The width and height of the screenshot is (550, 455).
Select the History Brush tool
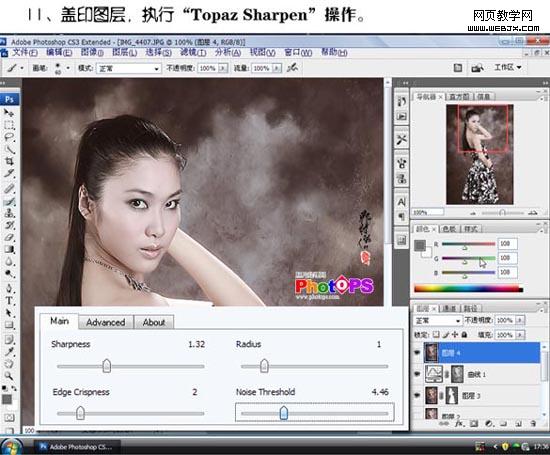coord(9,225)
